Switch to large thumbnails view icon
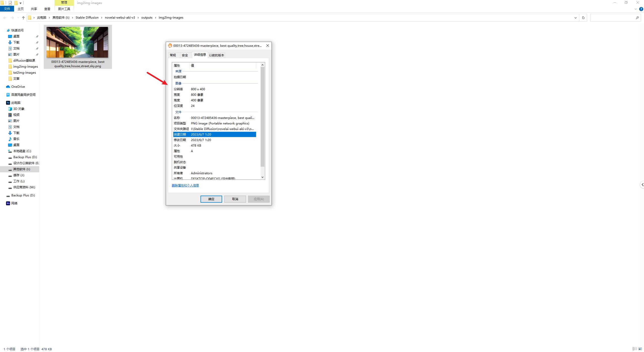Viewport: 644px width, 352px height. 640,349
